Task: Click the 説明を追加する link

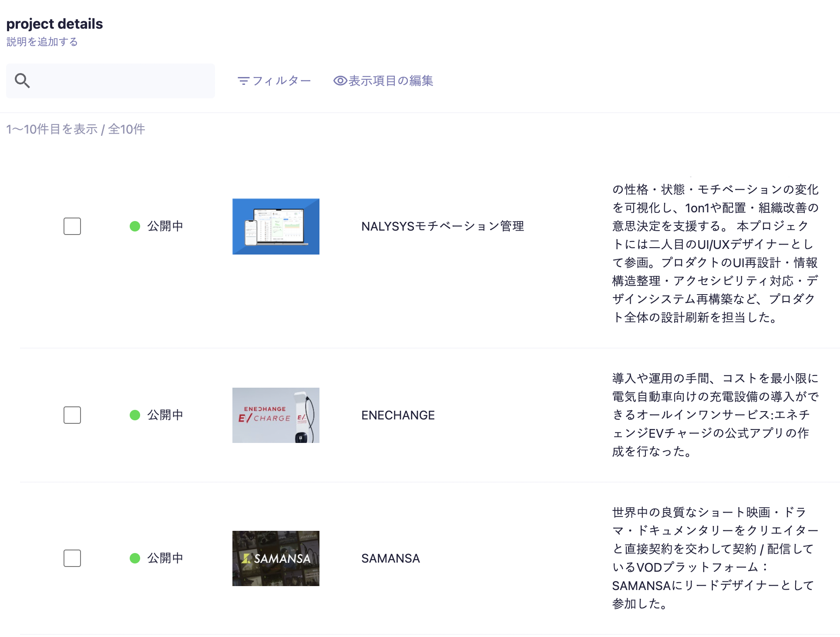Action: 42,42
